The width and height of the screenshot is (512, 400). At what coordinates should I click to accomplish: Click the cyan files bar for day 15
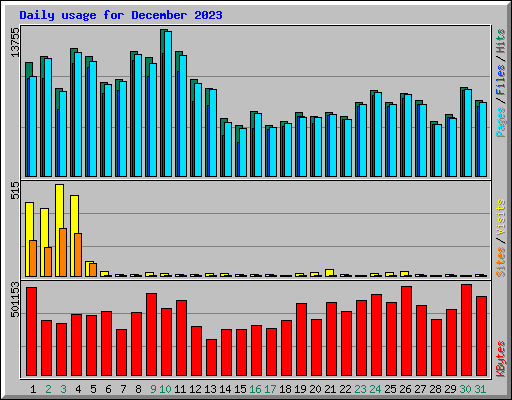(x=243, y=152)
